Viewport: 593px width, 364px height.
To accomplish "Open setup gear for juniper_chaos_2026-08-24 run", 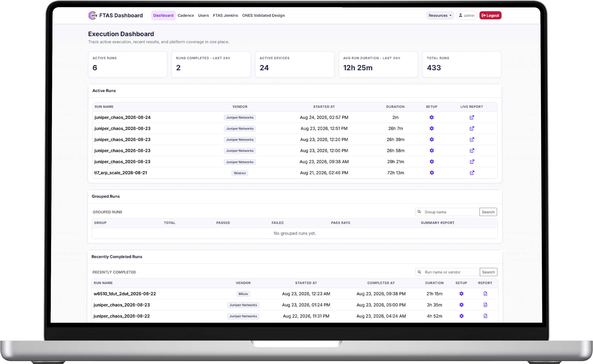I will point(432,117).
